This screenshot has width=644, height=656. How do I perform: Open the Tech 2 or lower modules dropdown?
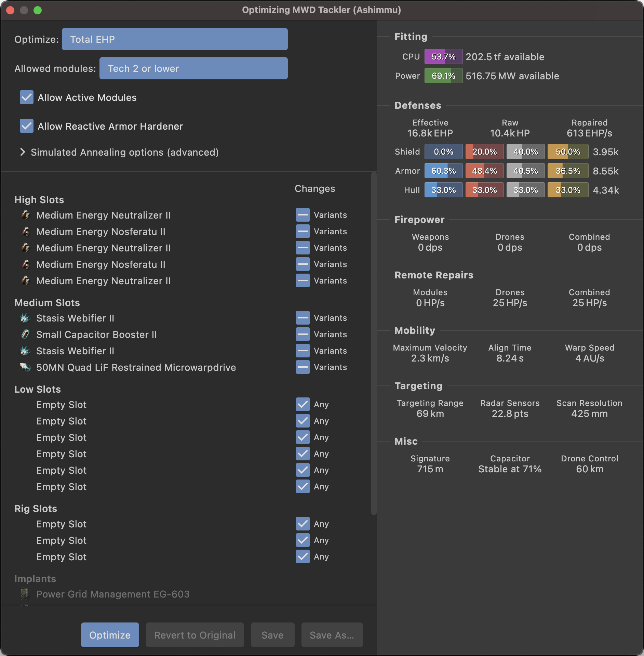[x=193, y=68]
